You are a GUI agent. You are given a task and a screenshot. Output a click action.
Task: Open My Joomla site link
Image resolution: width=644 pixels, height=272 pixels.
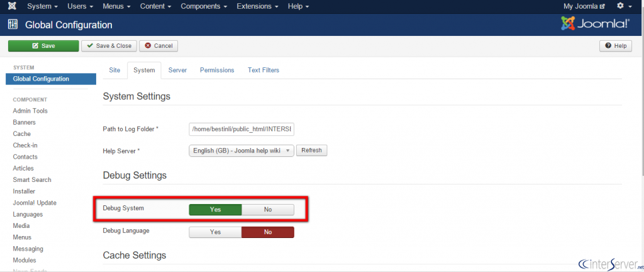click(x=584, y=6)
